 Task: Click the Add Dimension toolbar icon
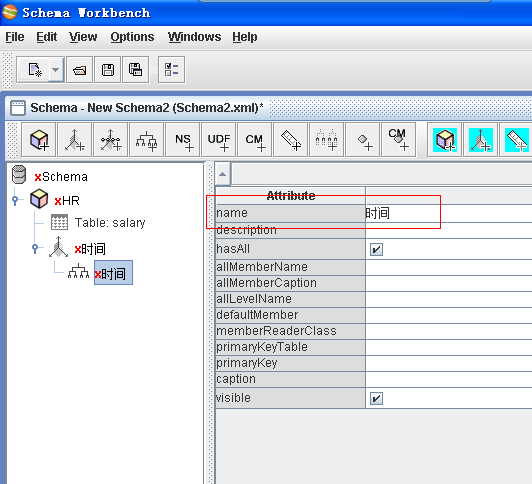click(75, 140)
